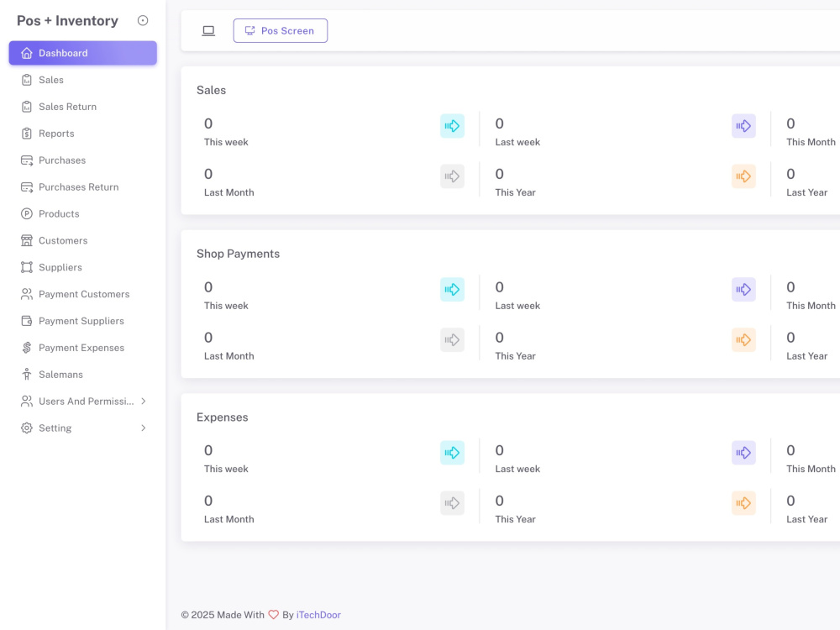Click the Sales clipboard icon
Image resolution: width=840 pixels, height=630 pixels.
click(27, 80)
